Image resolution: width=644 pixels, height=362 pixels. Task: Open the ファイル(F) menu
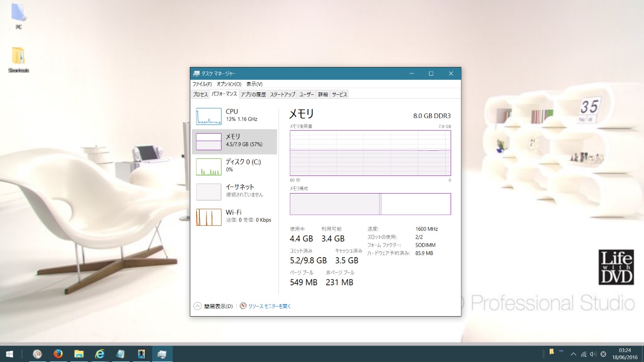[202, 84]
